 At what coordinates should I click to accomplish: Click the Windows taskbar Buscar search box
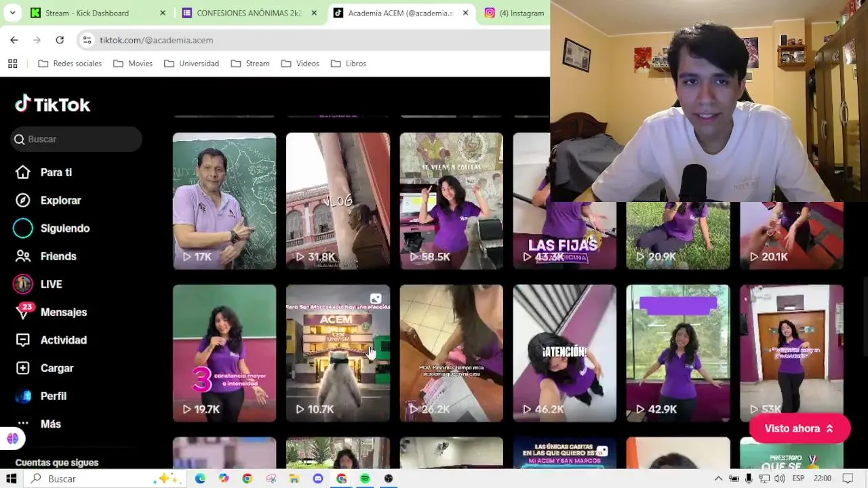[x=105, y=479]
